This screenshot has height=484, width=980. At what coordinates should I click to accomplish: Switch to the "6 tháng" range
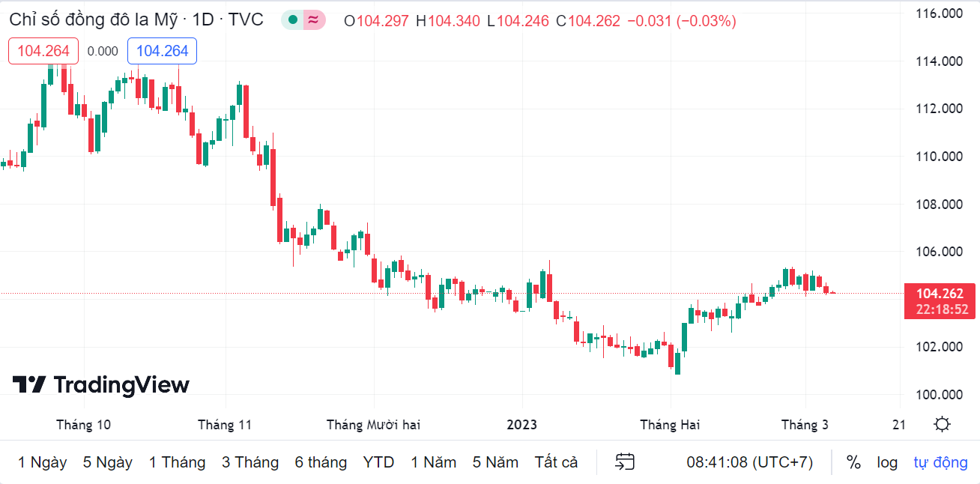[x=321, y=462]
